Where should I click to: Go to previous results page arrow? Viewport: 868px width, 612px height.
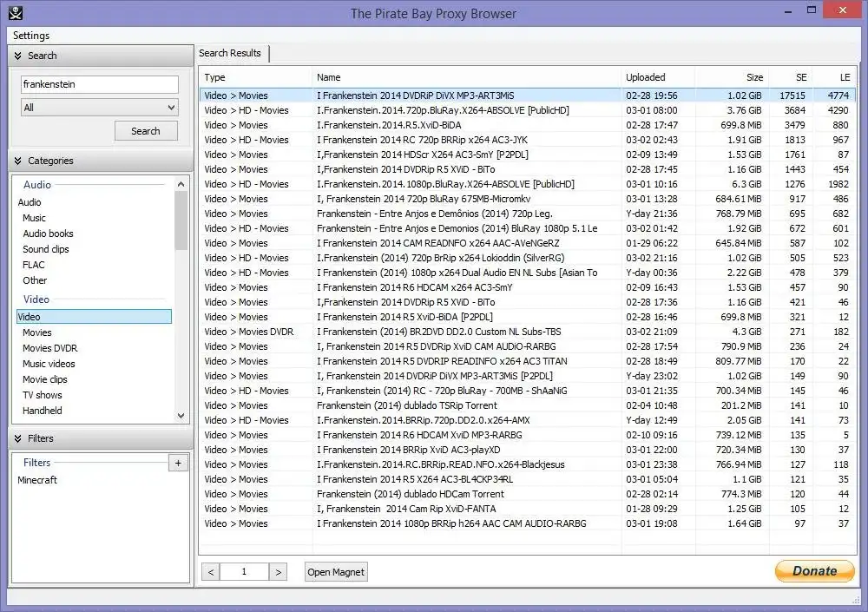210,572
